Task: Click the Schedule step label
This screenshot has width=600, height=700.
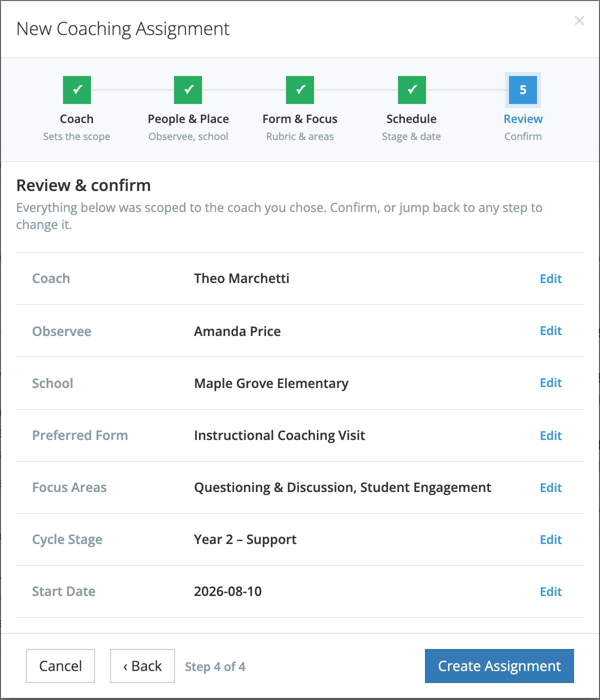Action: click(x=411, y=119)
